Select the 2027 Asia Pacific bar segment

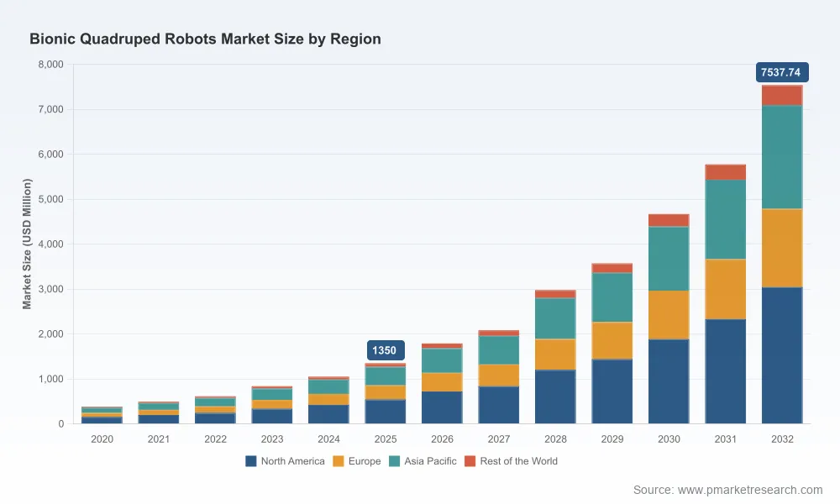tap(499, 350)
